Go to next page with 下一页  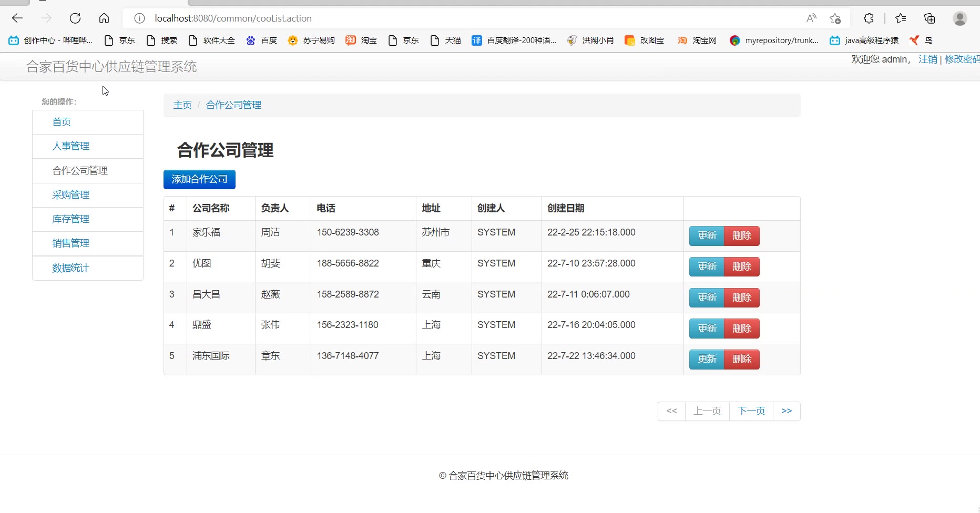751,411
